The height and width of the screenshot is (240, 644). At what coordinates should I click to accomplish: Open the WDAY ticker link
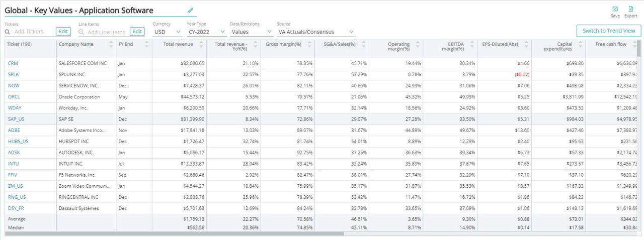[x=15, y=108]
